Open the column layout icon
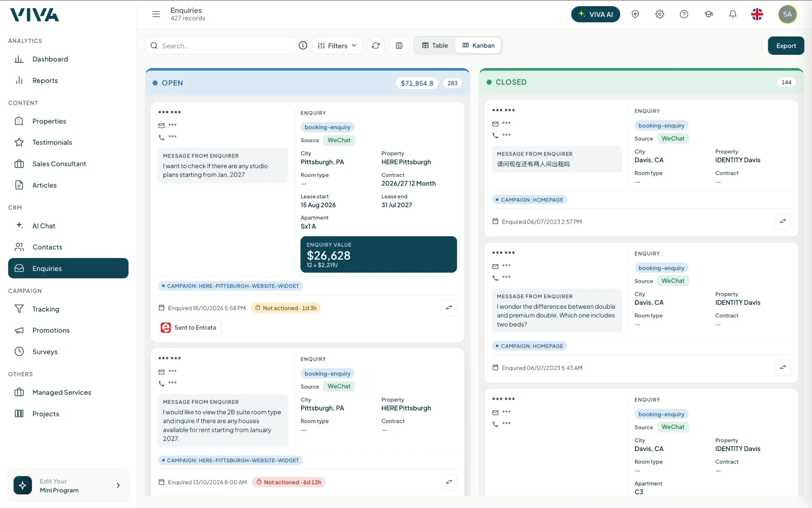812x508 pixels. [399, 46]
